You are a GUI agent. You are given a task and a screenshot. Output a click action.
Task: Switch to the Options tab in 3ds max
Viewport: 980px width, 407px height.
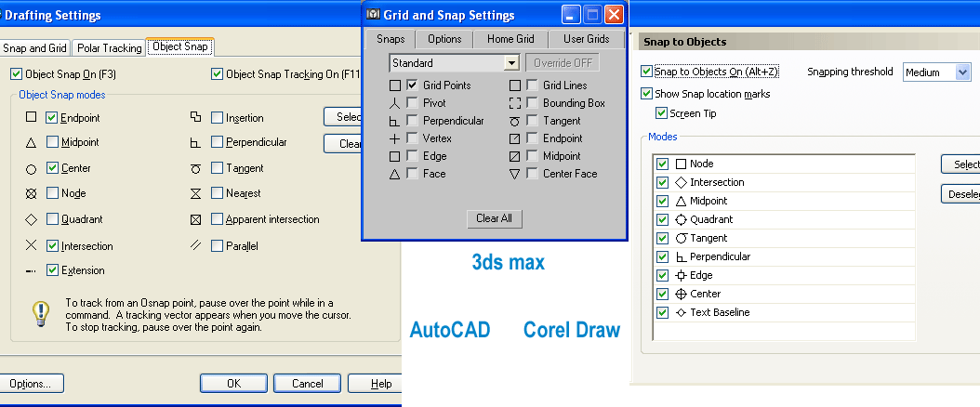click(x=444, y=39)
